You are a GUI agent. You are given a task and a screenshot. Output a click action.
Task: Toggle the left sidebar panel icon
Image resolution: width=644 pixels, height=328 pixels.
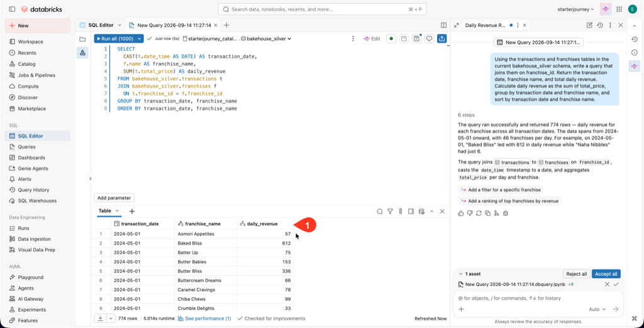[x=12, y=9]
